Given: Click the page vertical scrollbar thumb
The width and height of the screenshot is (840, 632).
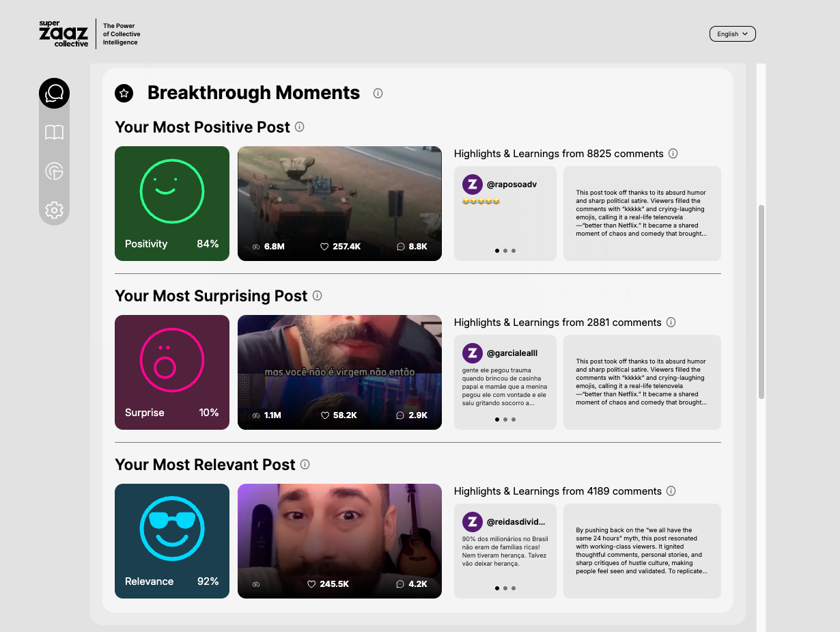Looking at the screenshot, I should [761, 301].
